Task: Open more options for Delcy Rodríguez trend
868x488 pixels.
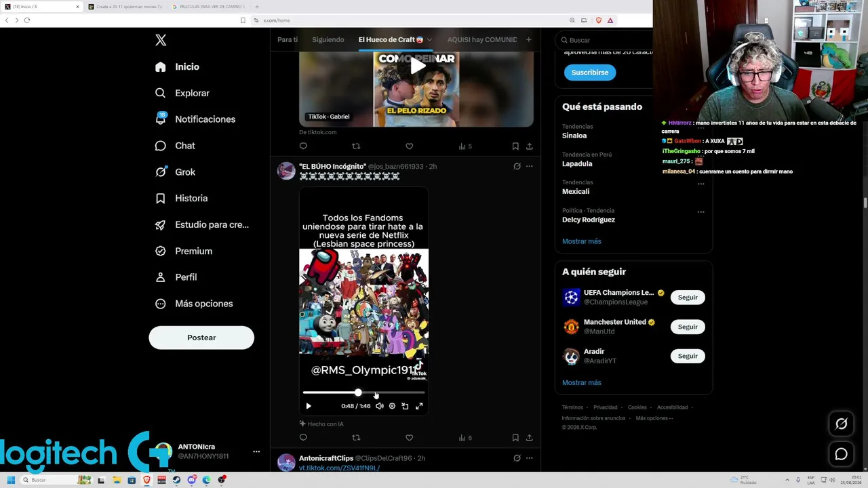Action: [701, 211]
